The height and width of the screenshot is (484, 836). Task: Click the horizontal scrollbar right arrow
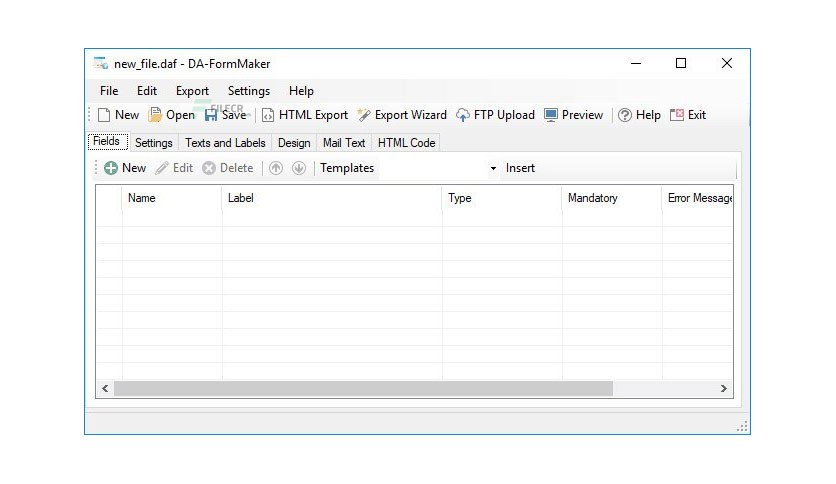[x=724, y=389]
